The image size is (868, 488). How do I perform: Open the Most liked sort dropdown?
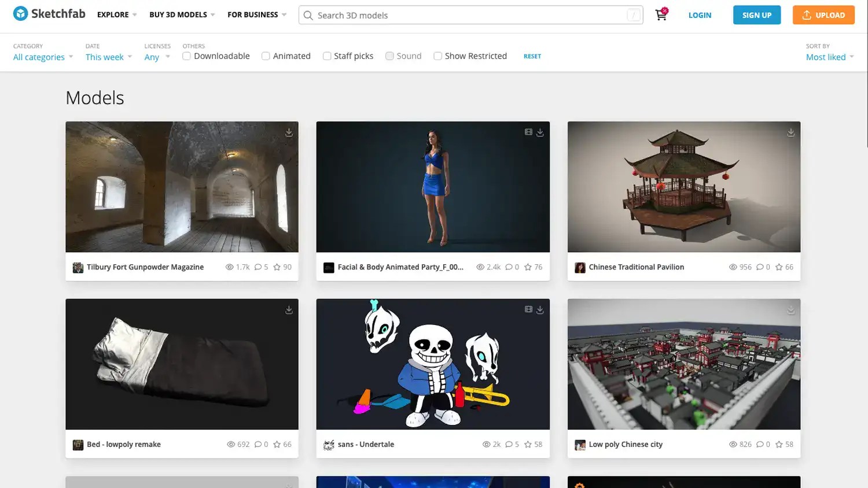[x=830, y=57]
